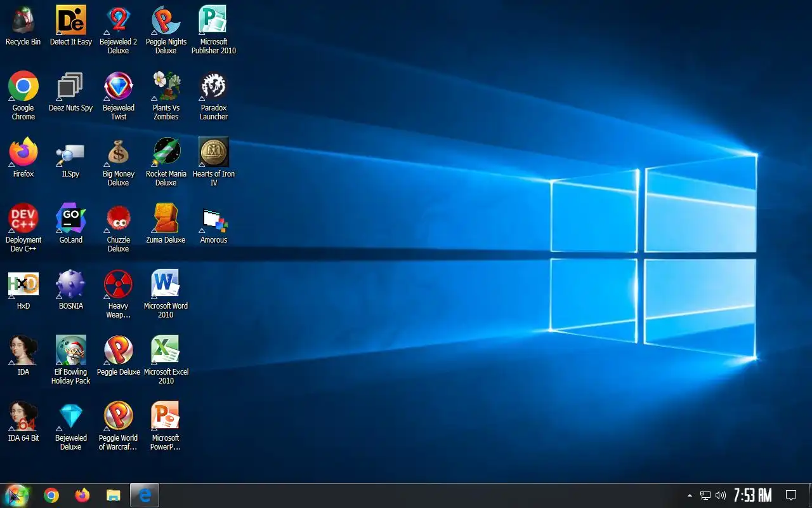Select the HxD hex editor icon
The image size is (812, 508).
pos(23,290)
